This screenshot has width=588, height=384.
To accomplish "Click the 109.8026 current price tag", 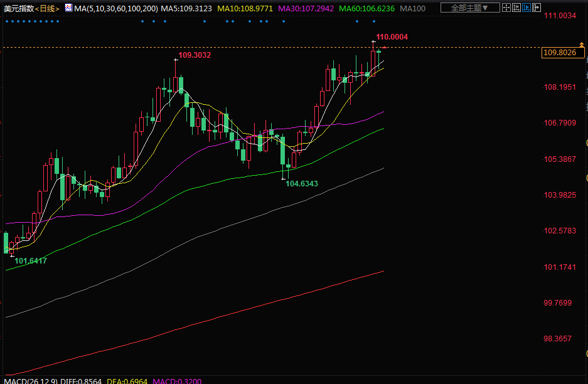I will [x=559, y=53].
